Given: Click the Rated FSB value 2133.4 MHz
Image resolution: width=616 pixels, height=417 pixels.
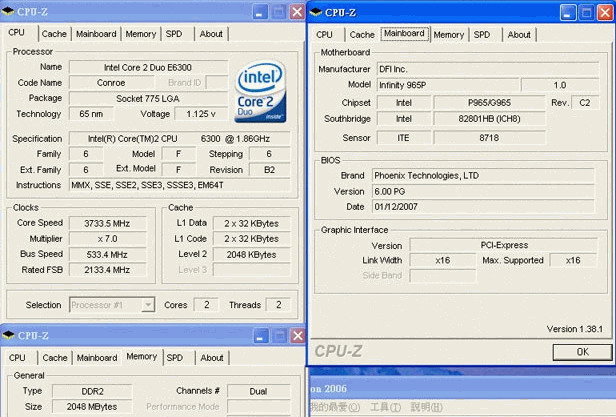Looking at the screenshot, I should 107,270.
